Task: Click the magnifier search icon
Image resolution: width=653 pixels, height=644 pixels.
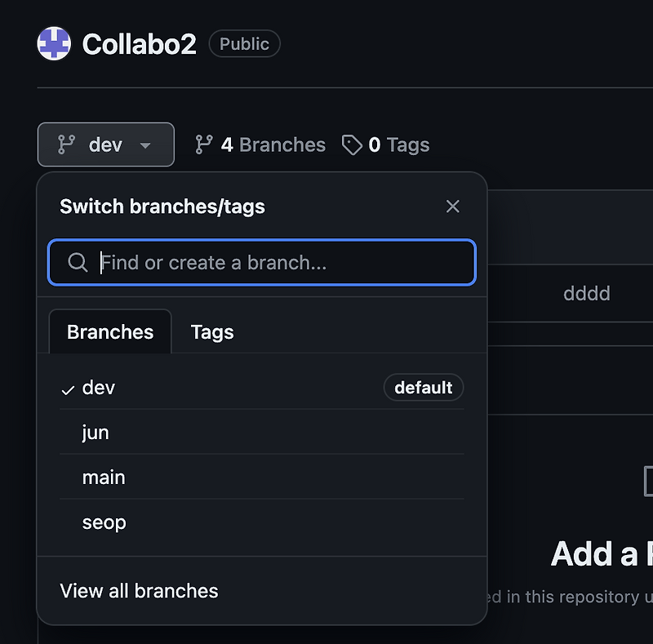Action: click(x=78, y=263)
